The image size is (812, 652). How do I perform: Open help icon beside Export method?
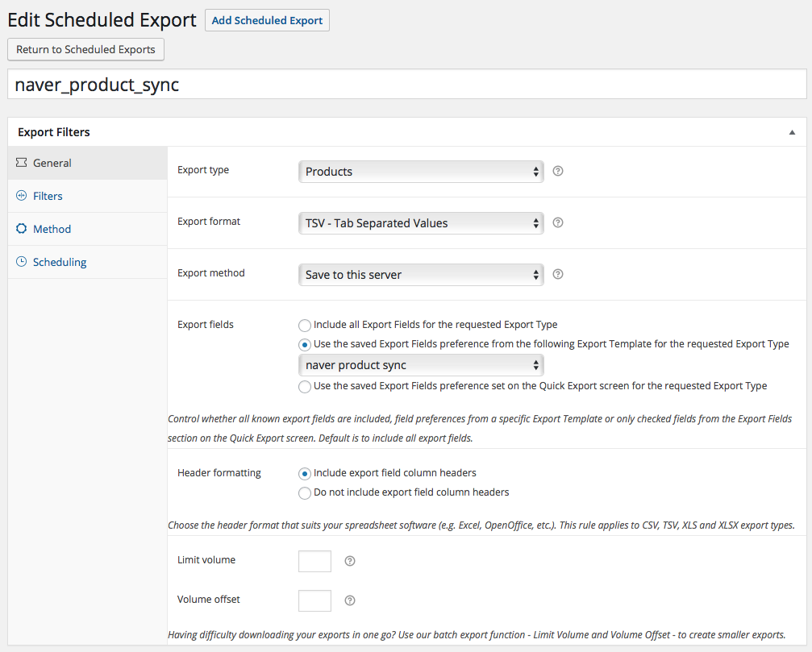pos(558,274)
